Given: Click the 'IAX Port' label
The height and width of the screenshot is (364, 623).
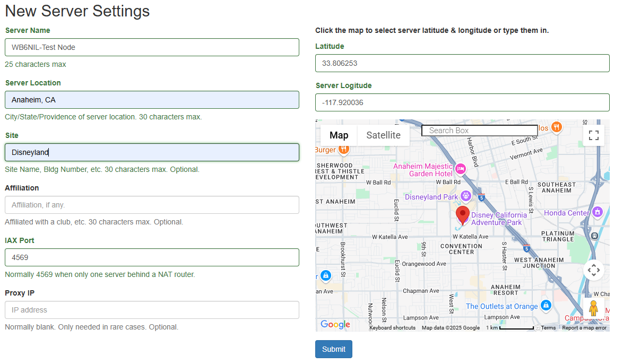Looking at the screenshot, I should pos(20,240).
